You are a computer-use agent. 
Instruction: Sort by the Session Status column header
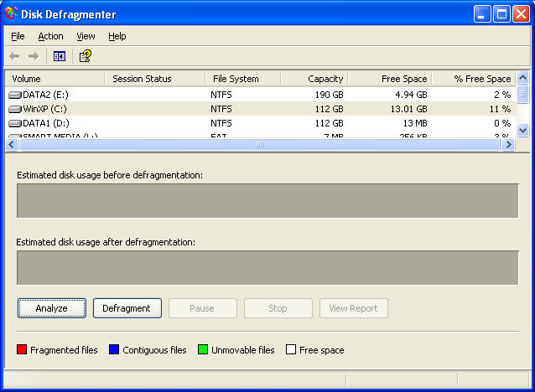click(x=155, y=79)
